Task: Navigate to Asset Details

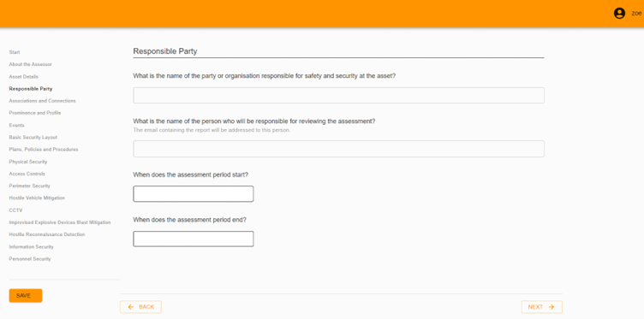Action: pos(23,77)
